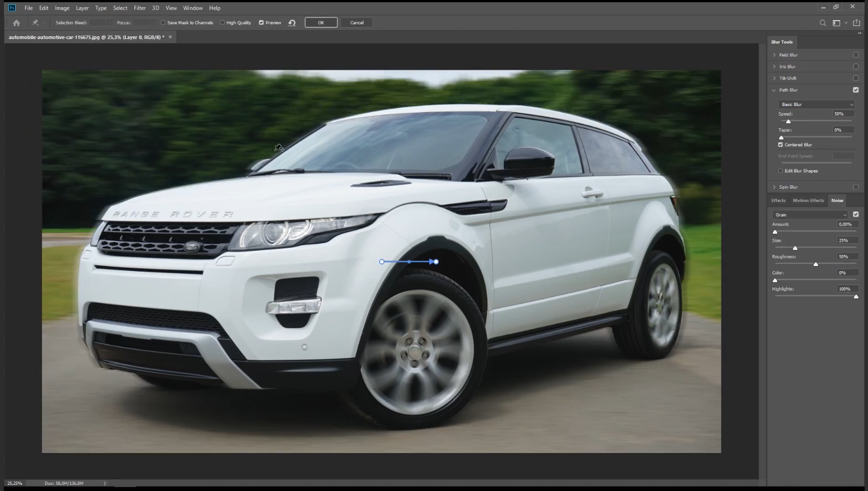
Task: Switch to the Effects tab
Action: point(778,200)
